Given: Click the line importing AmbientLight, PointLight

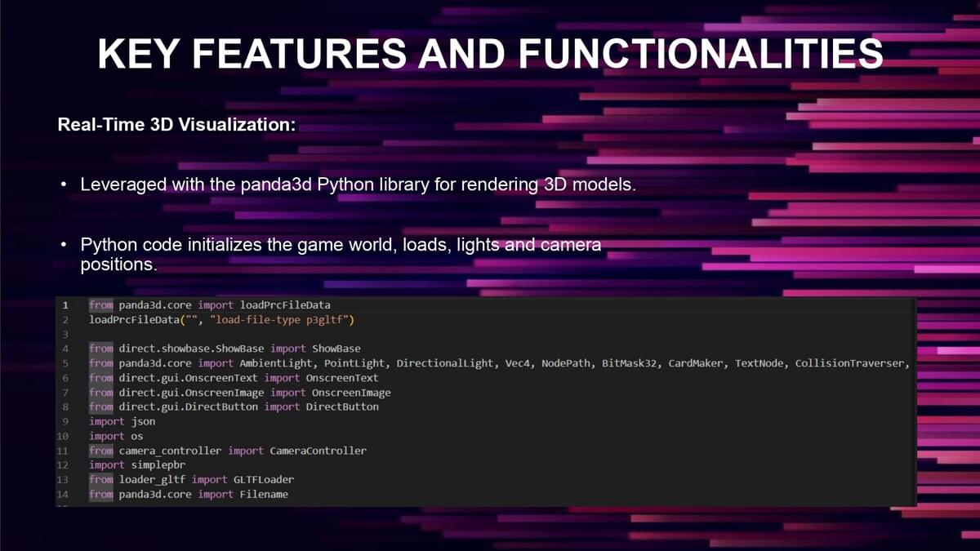Looking at the screenshot, I should [x=499, y=362].
